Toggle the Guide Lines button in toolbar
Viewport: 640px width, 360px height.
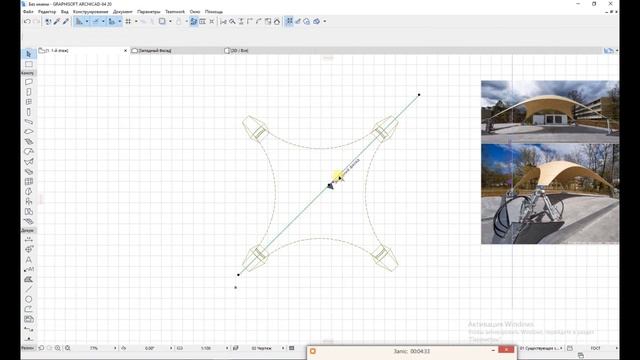(x=79, y=21)
